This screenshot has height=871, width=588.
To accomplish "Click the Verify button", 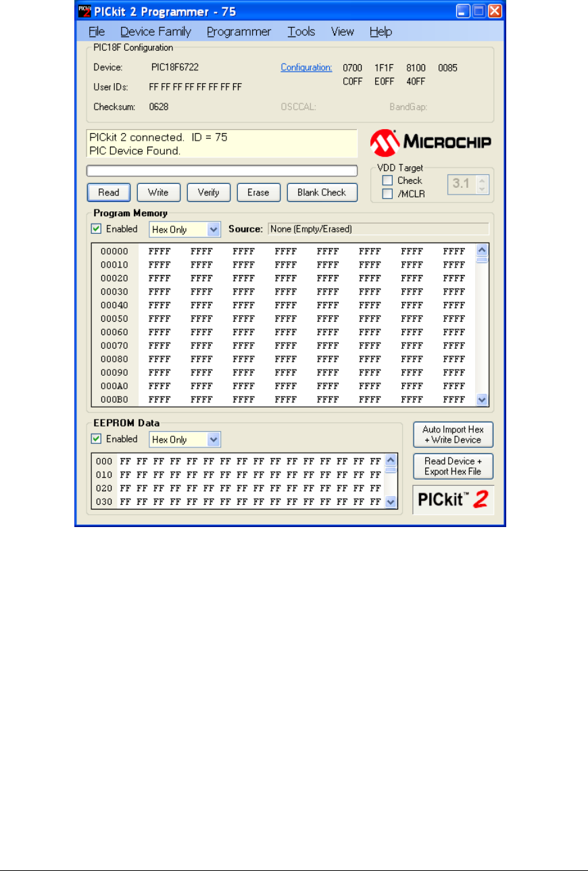I will point(208,193).
